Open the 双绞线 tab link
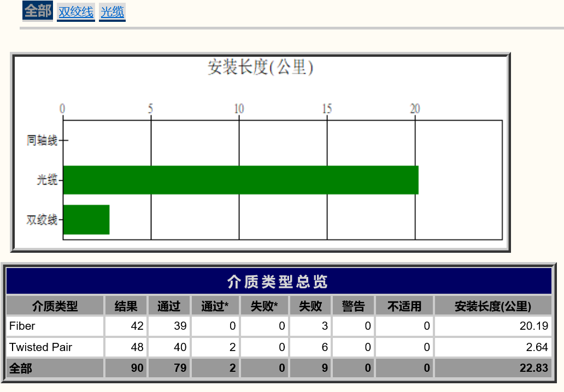The height and width of the screenshot is (392, 564). (x=76, y=11)
